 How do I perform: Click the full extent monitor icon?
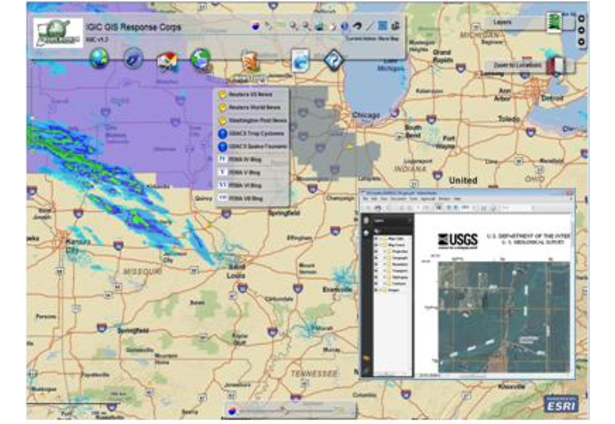[x=319, y=26]
